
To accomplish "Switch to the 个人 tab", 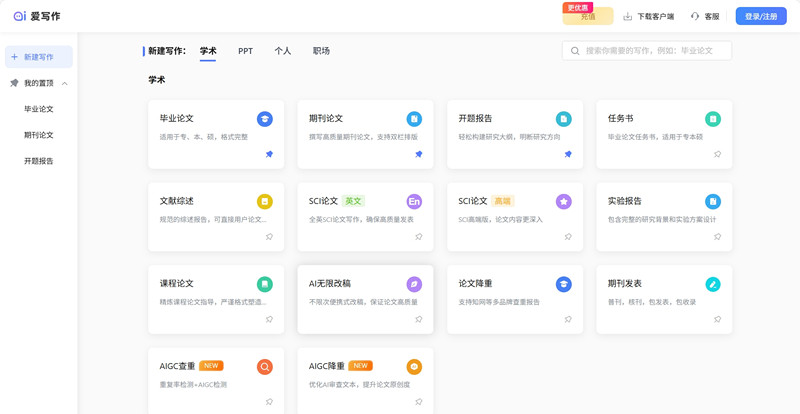I will pos(283,51).
